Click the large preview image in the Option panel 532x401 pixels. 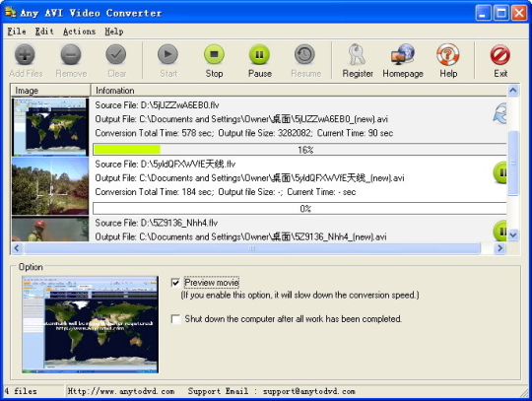91,325
